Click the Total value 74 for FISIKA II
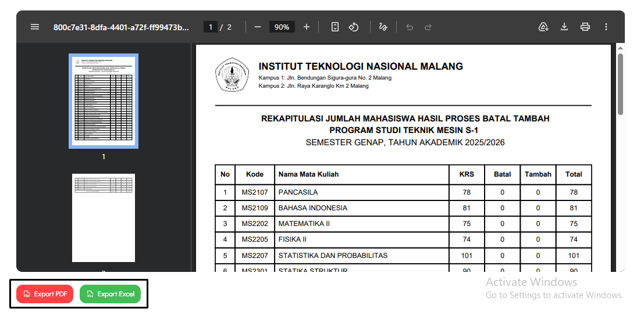Screen dimensions: 644x312 click(574, 239)
